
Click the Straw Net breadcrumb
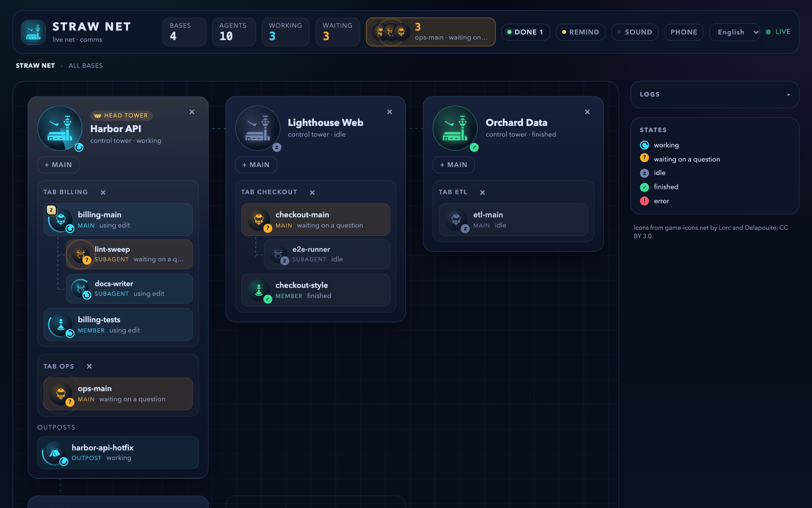35,66
